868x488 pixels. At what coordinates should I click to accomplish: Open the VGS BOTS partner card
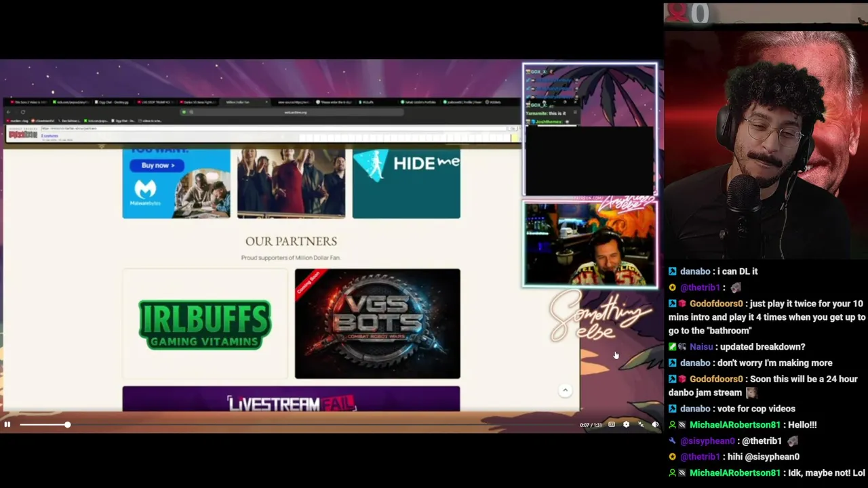coord(378,323)
